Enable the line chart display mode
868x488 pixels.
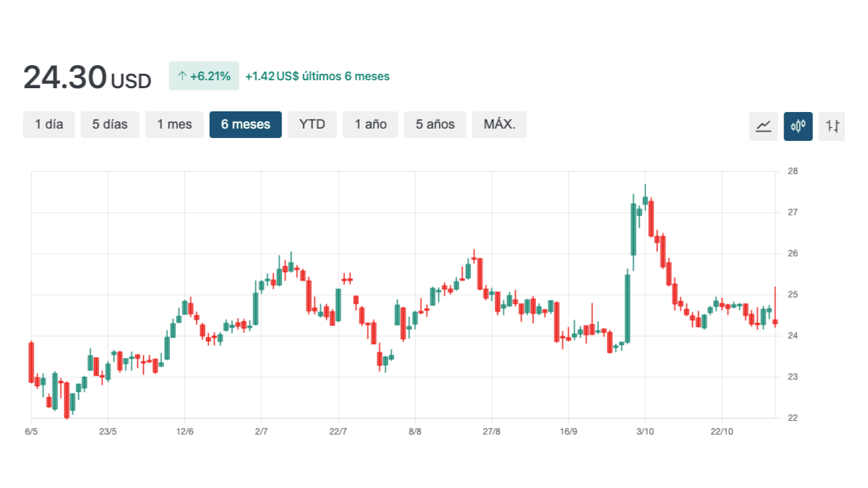tap(763, 124)
